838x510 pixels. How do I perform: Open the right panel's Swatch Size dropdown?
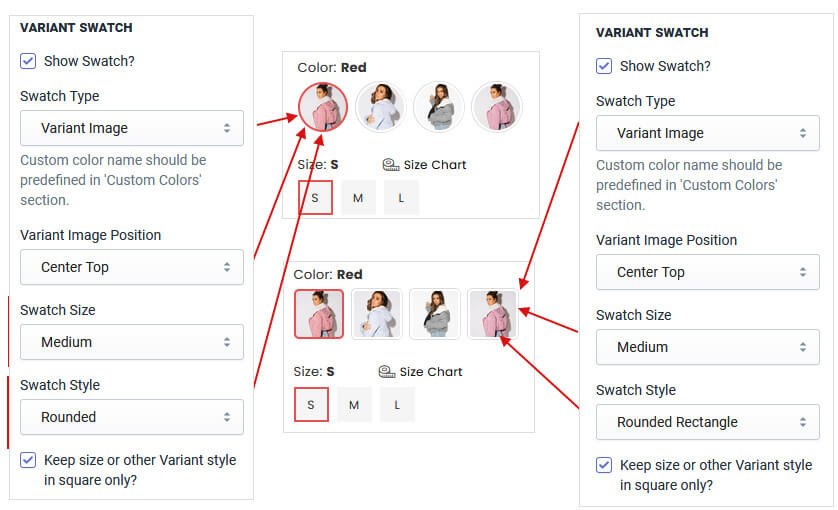pos(708,347)
